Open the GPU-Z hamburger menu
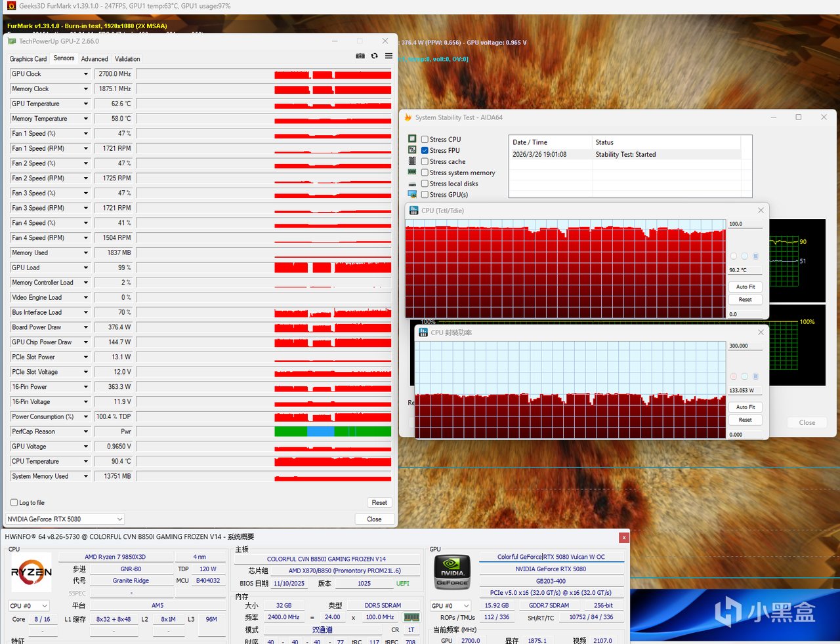The image size is (840, 644). [x=388, y=56]
